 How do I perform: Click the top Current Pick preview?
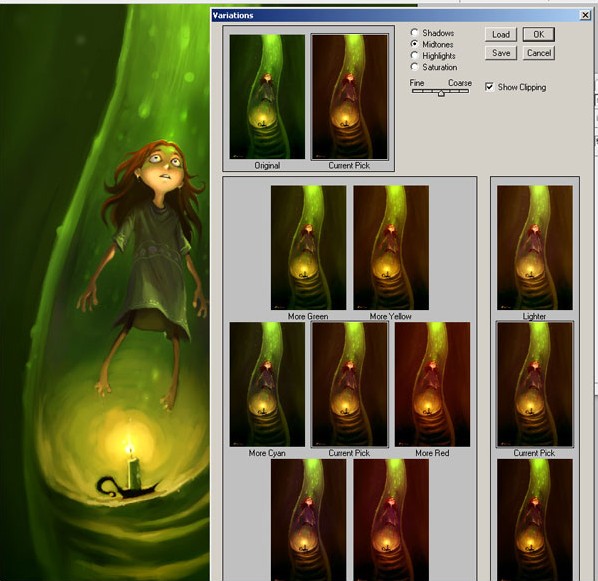tap(350, 97)
